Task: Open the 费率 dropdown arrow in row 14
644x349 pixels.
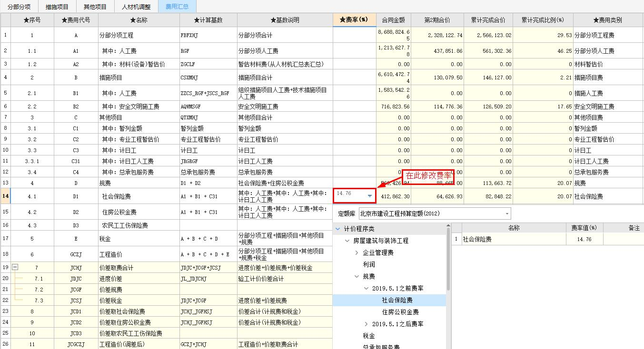Action: click(x=370, y=195)
